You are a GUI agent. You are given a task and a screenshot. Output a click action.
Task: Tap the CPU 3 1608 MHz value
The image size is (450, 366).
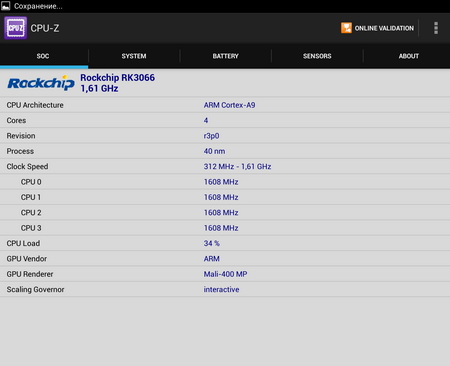click(x=221, y=228)
